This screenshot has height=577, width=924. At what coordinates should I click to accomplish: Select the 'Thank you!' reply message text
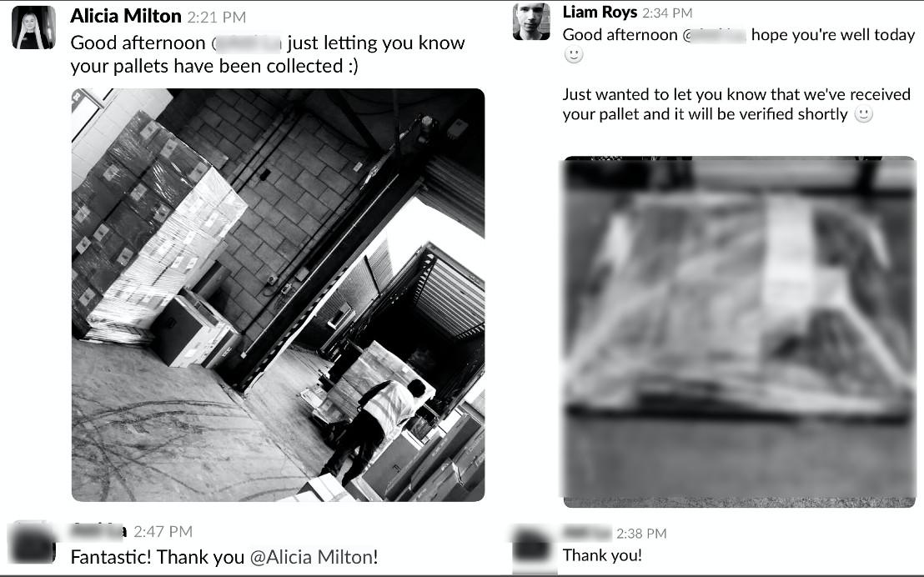click(x=601, y=555)
